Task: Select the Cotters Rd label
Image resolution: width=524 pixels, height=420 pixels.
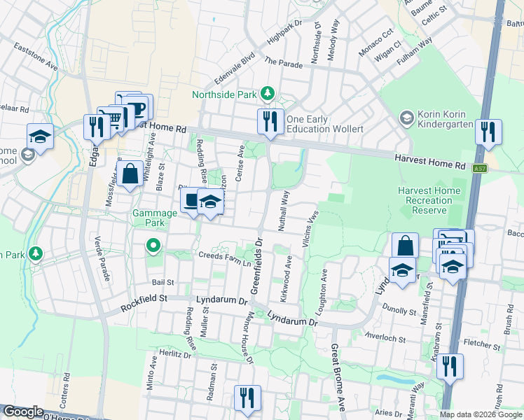Action: click(65, 391)
